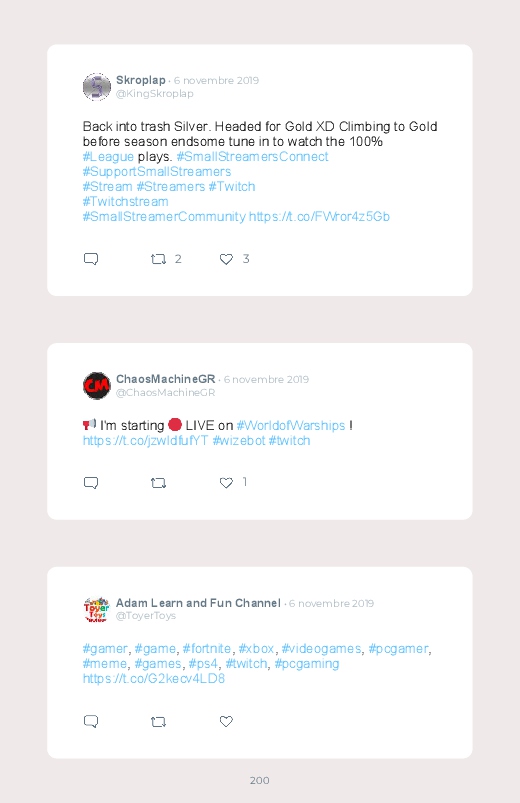Image resolution: width=520 pixels, height=803 pixels.
Task: Open the @KingSkroplap handle
Action: pyautogui.click(x=155, y=94)
